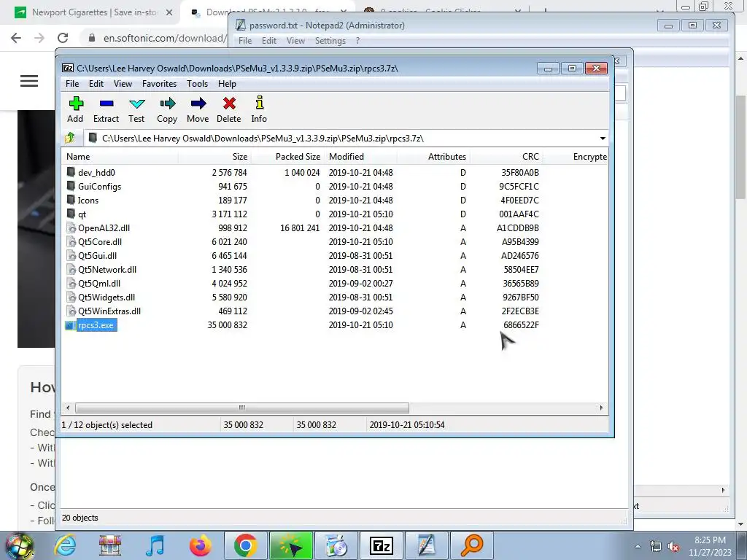Open Firefox from the taskbar
The width and height of the screenshot is (747, 560).
click(x=201, y=545)
